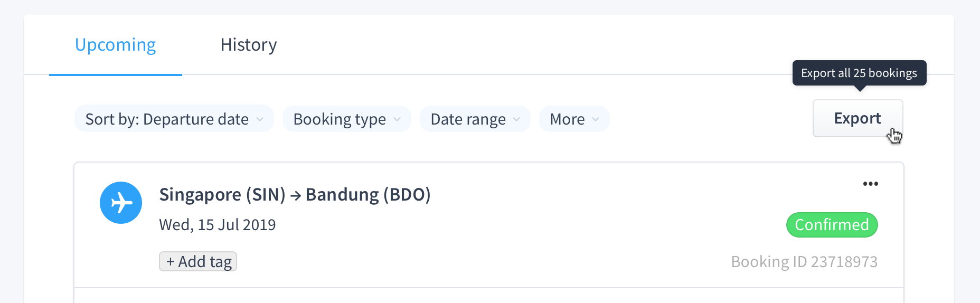Click the blue airplane flight icon
The width and height of the screenshot is (980, 303).
click(x=121, y=203)
